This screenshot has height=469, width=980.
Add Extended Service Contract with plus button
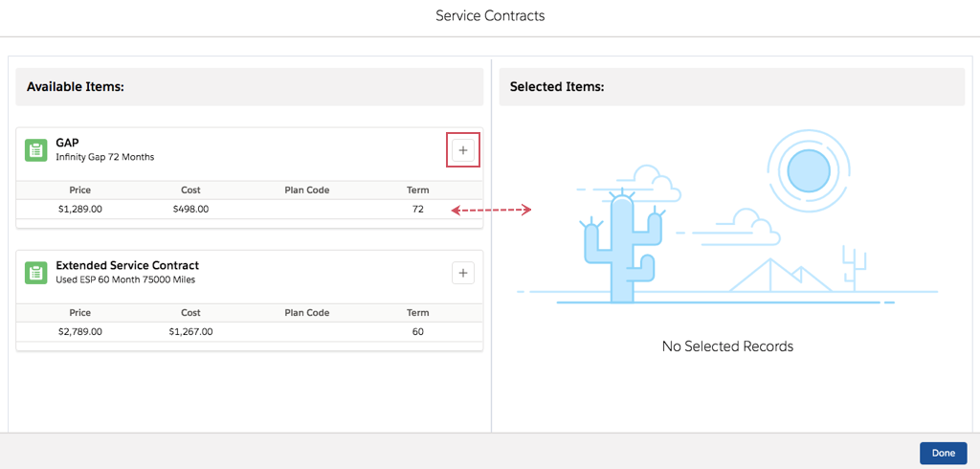(463, 274)
